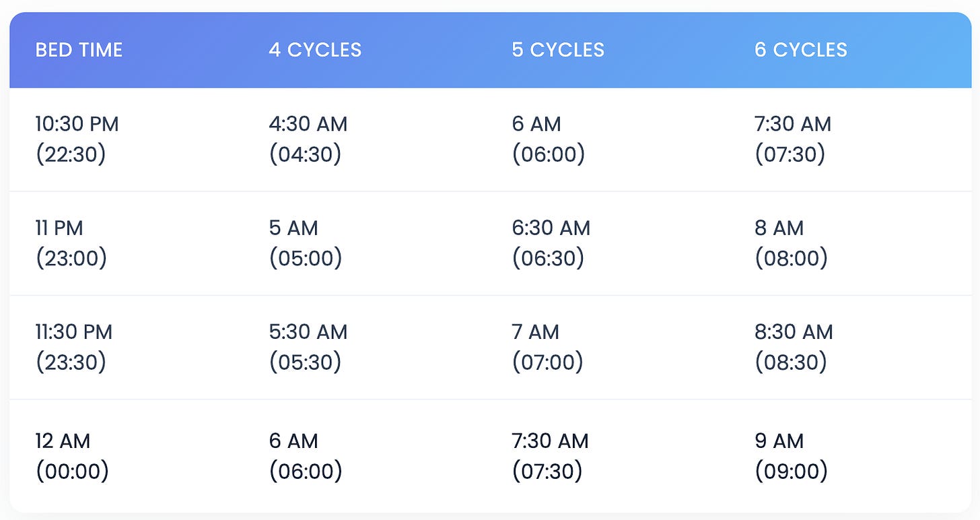This screenshot has width=980, height=520.
Task: Select the 10:30 PM bed time cell
Action: pos(77,139)
